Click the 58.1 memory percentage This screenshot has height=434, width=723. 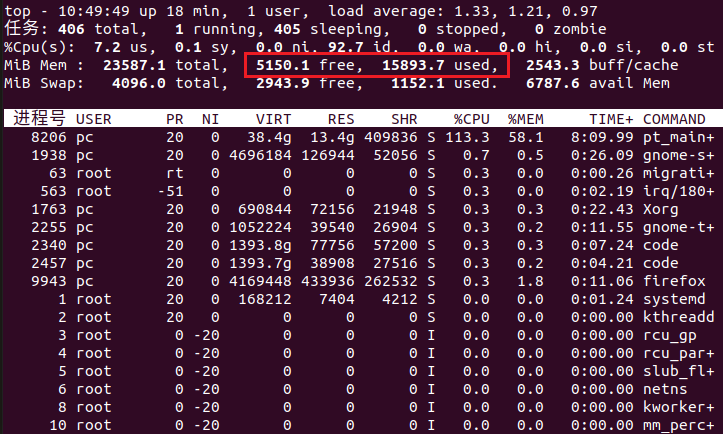pos(526,137)
